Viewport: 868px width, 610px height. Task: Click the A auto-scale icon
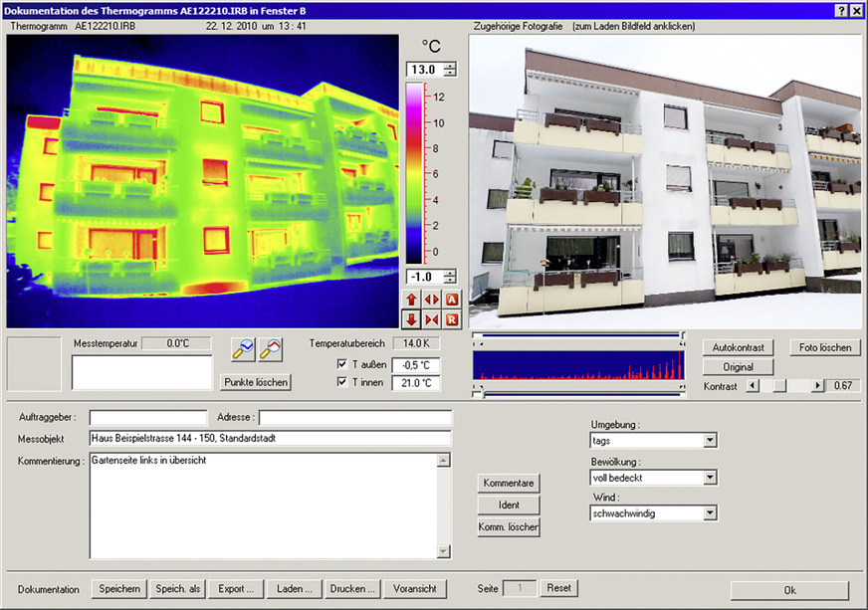point(451,299)
